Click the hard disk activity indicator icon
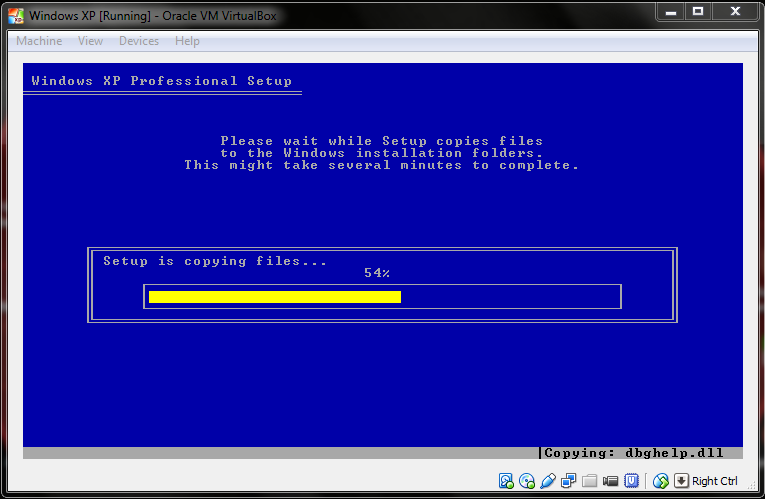 (x=506, y=481)
